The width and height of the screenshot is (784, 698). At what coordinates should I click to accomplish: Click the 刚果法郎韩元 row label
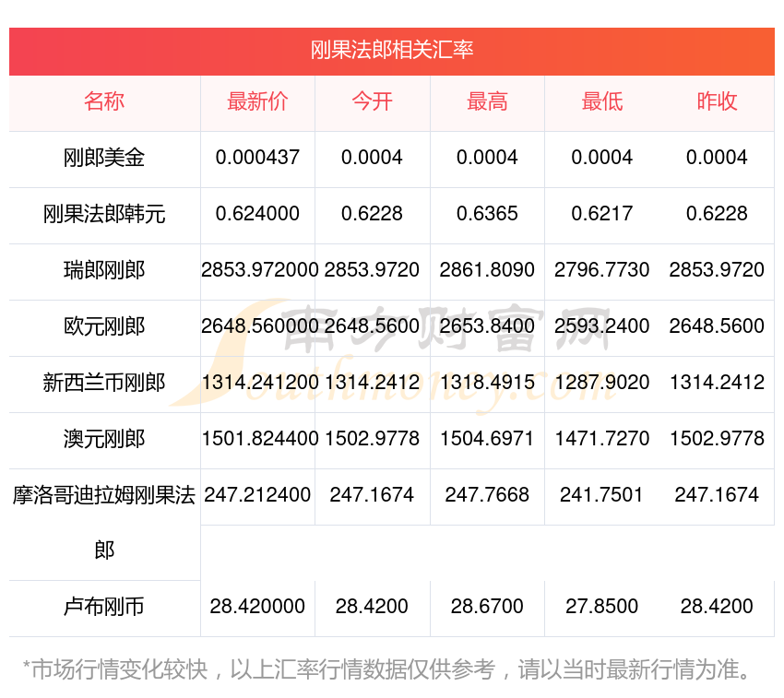point(104,214)
